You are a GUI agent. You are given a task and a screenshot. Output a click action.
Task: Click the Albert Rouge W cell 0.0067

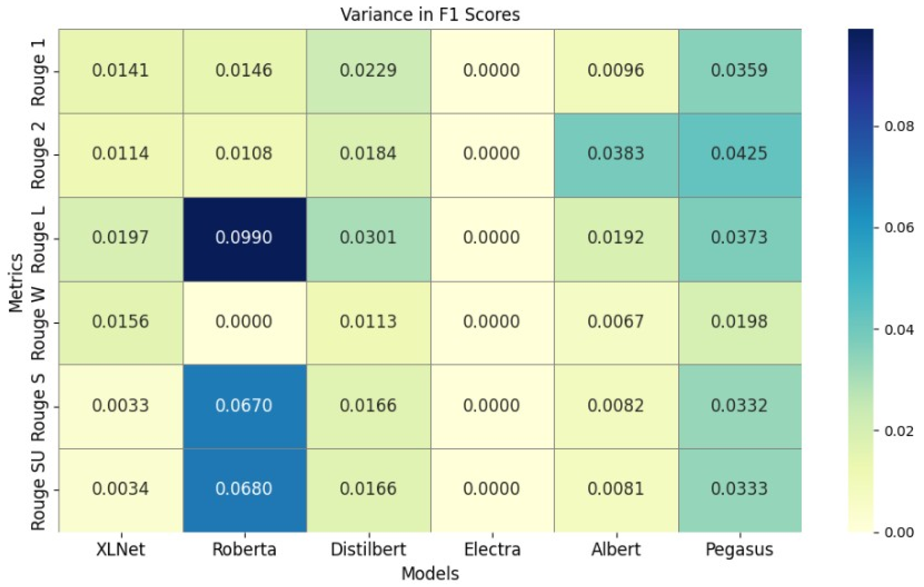[616, 322]
